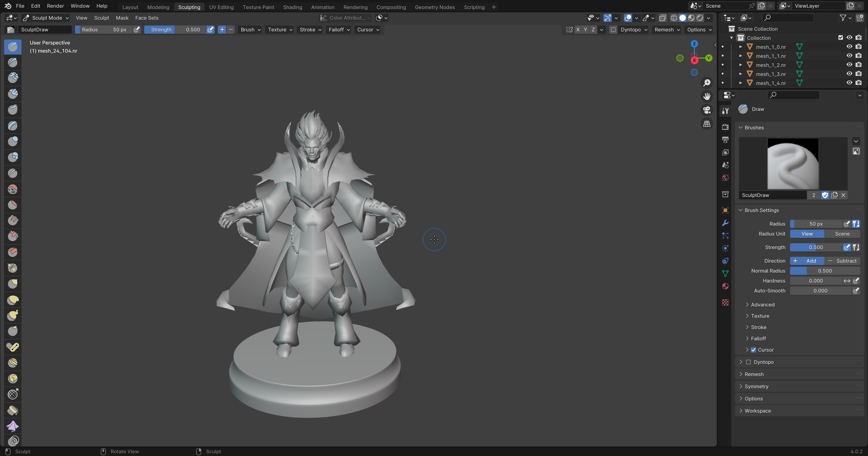Open the Modifiers wrench properties tab

[x=725, y=223]
